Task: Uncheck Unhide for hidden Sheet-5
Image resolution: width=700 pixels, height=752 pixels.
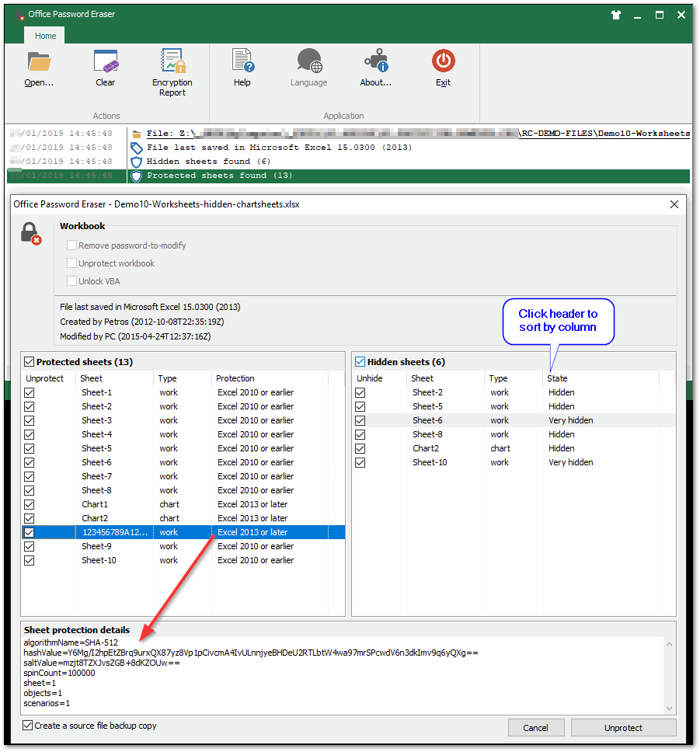Action: pos(360,407)
